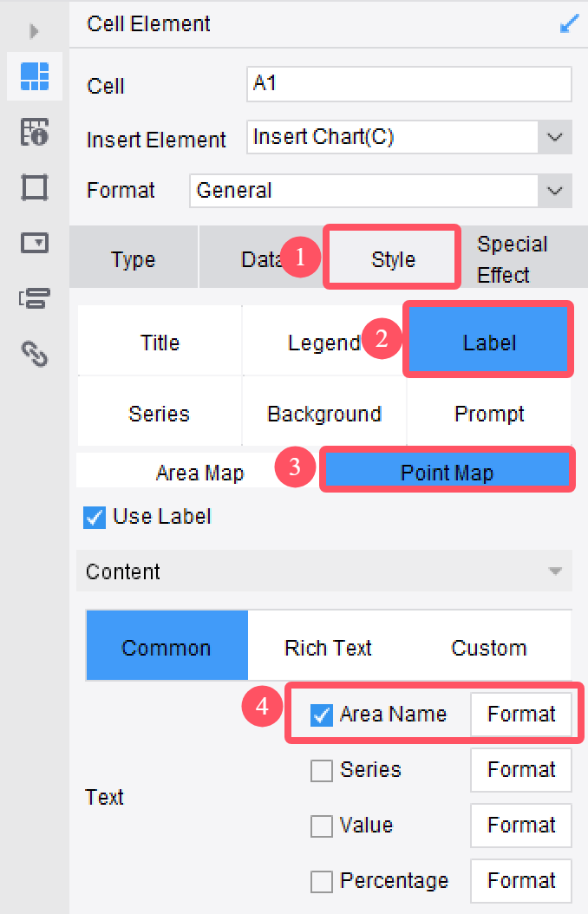Select the Title style section
The height and width of the screenshot is (914, 588).
click(160, 343)
